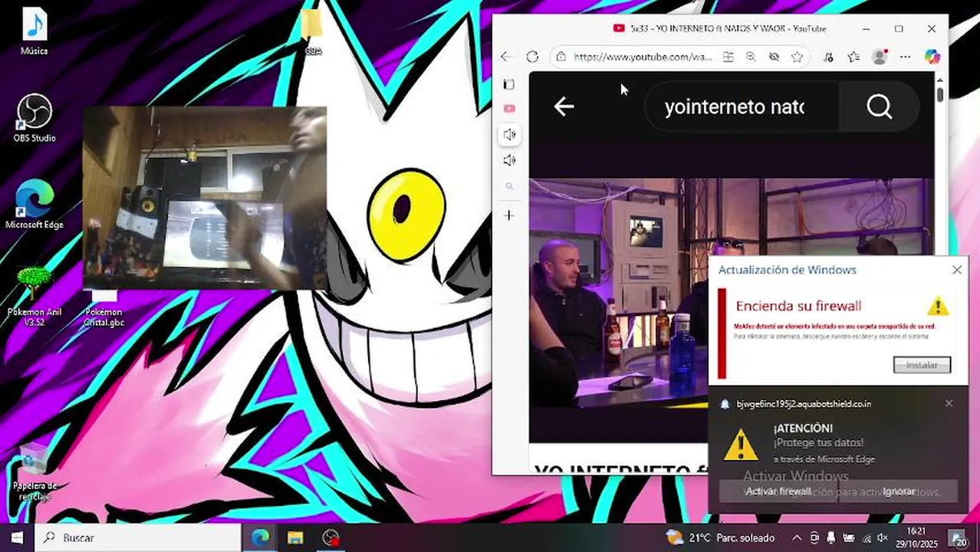Select the second speaker tab in vertical tabs
This screenshot has width=980, height=552.
coord(509,160)
